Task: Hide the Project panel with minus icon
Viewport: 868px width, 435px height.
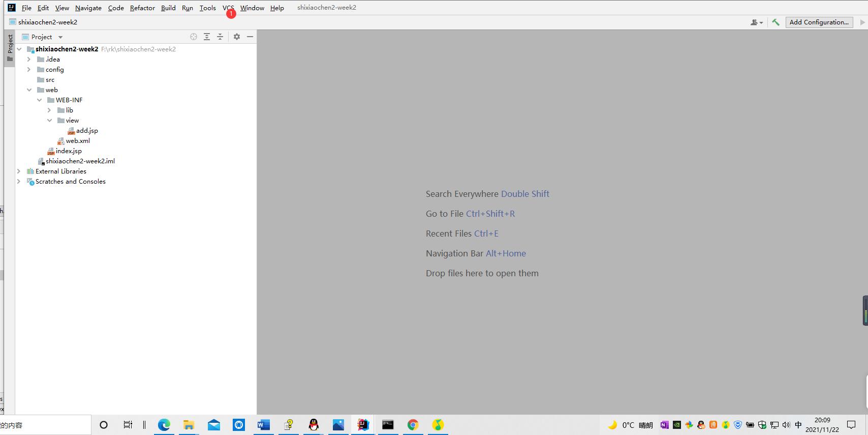Action: pos(250,37)
